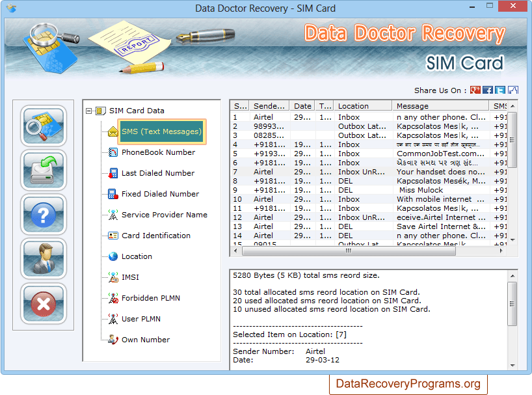Open Service Provider Name entry

(x=164, y=215)
